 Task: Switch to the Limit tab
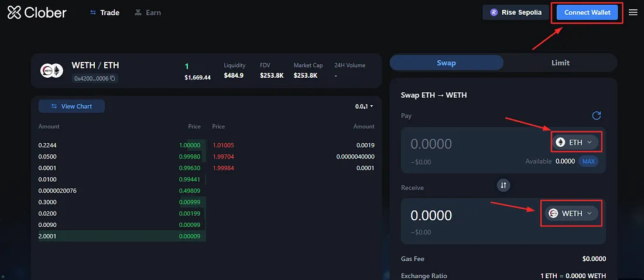pyautogui.click(x=560, y=63)
